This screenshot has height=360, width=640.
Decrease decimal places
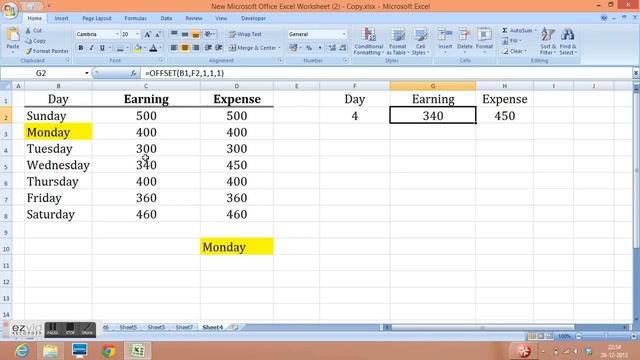(343, 48)
